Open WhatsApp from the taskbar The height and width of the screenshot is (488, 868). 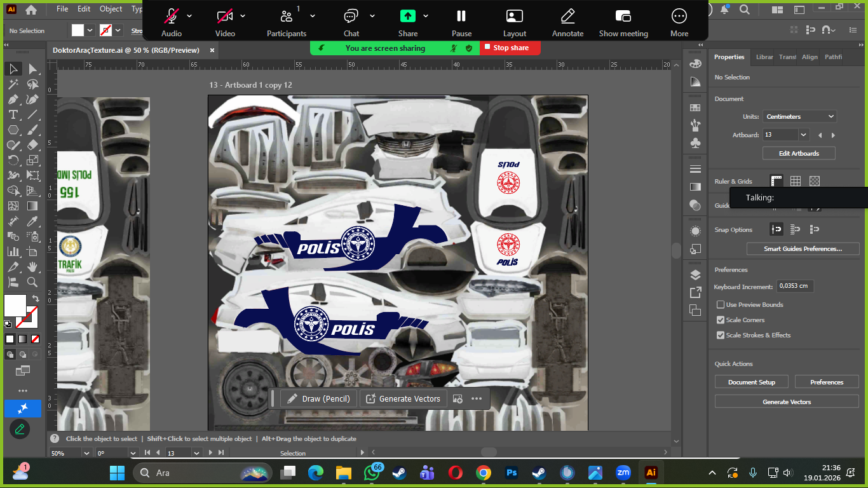[372, 473]
